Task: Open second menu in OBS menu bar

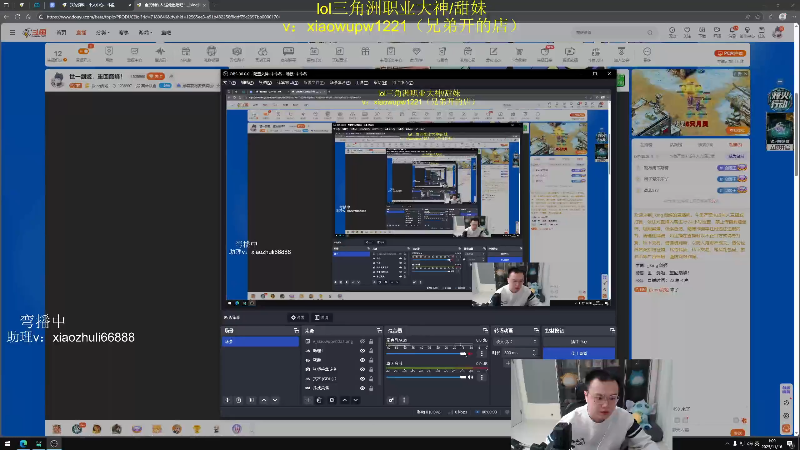Action: pos(247,83)
